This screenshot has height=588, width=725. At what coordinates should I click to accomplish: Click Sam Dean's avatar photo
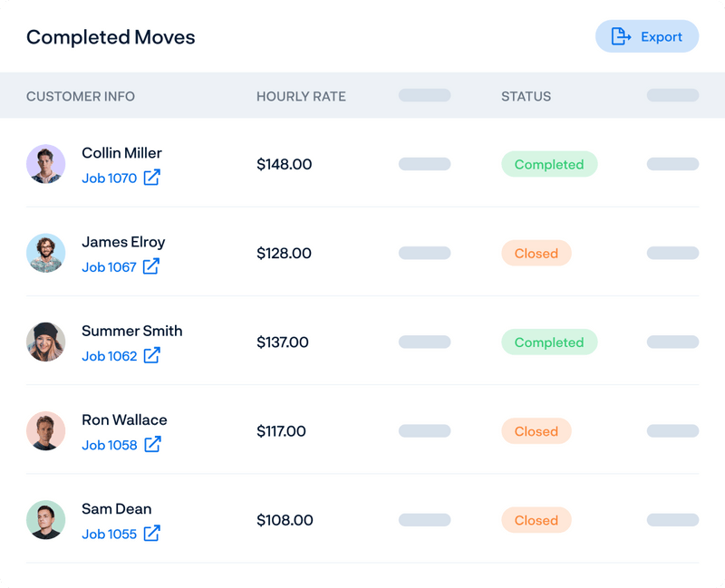click(45, 520)
